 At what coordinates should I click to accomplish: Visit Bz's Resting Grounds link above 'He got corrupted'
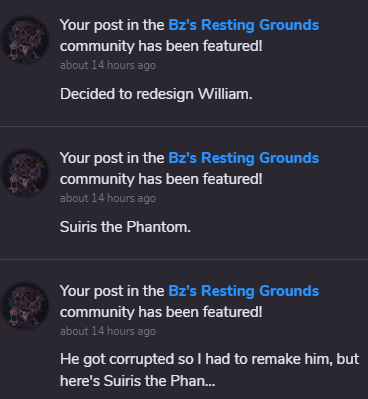244,291
